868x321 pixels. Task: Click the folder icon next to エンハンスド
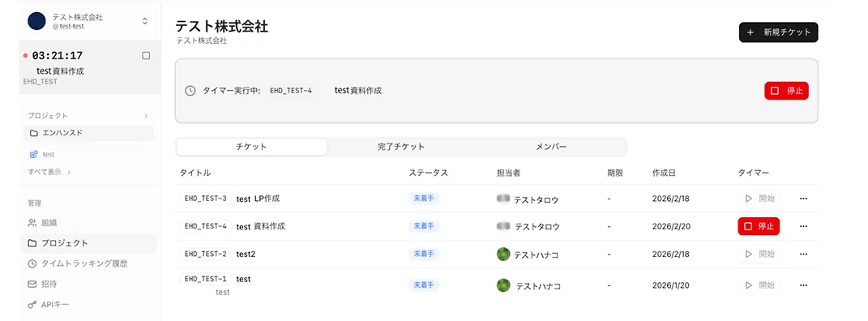tap(34, 133)
